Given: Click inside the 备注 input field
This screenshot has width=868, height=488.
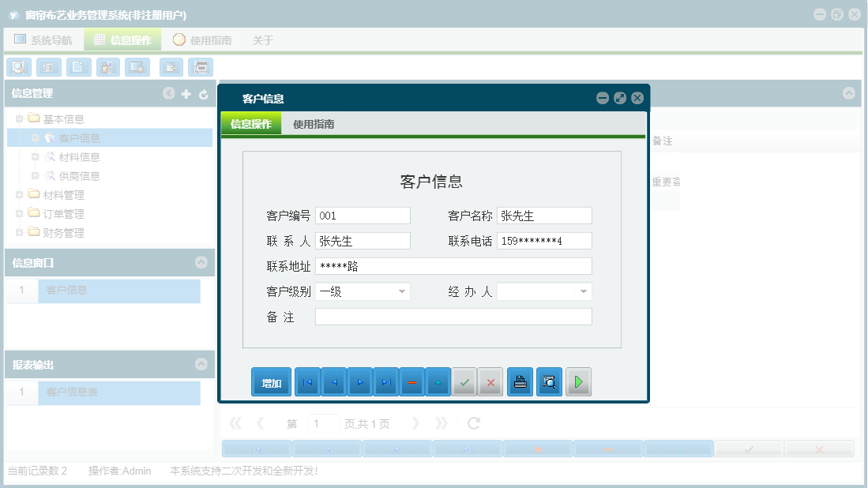Looking at the screenshot, I should 452,317.
